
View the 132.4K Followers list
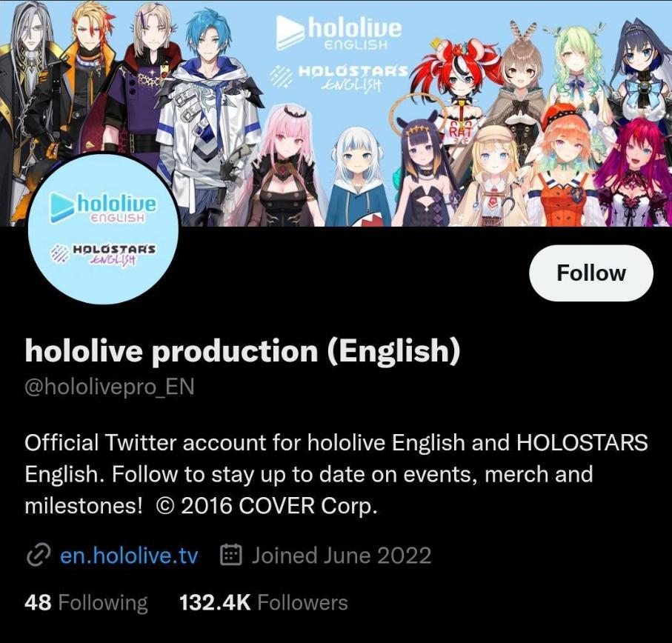(x=264, y=602)
